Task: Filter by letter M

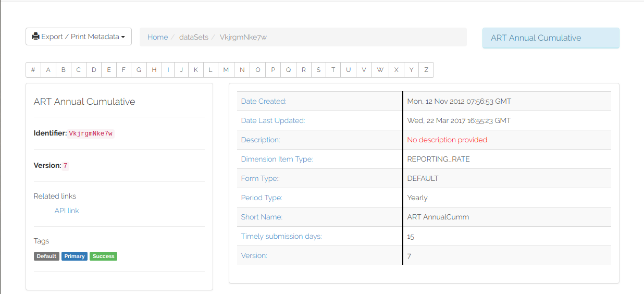Action: click(x=226, y=70)
